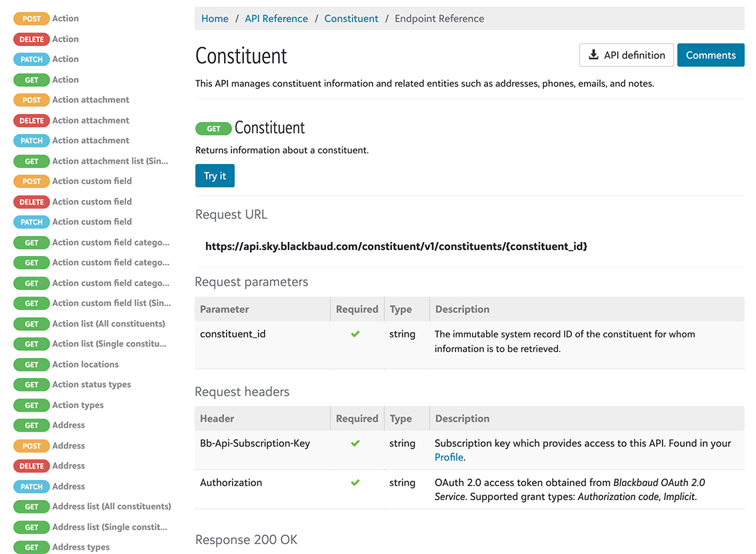The height and width of the screenshot is (554, 756).
Task: Select DELETE Action attachment endpoint
Action: coord(91,121)
